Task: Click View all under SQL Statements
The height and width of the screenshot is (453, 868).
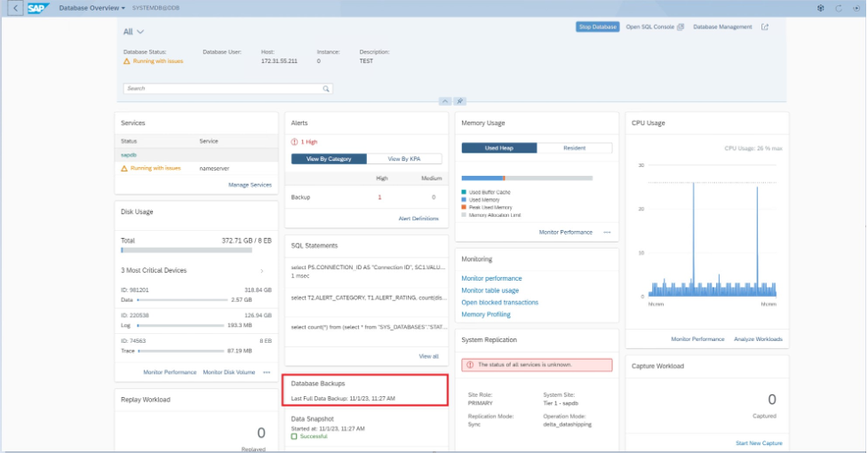Action: (x=428, y=356)
